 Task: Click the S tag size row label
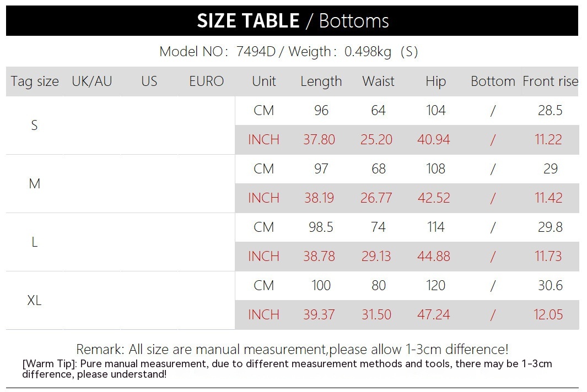[34, 126]
